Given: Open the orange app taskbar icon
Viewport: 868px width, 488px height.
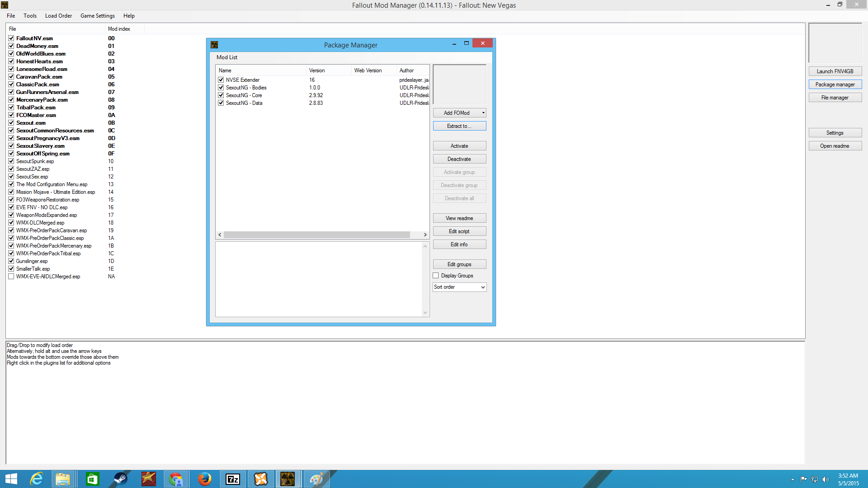Looking at the screenshot, I should coord(261,479).
